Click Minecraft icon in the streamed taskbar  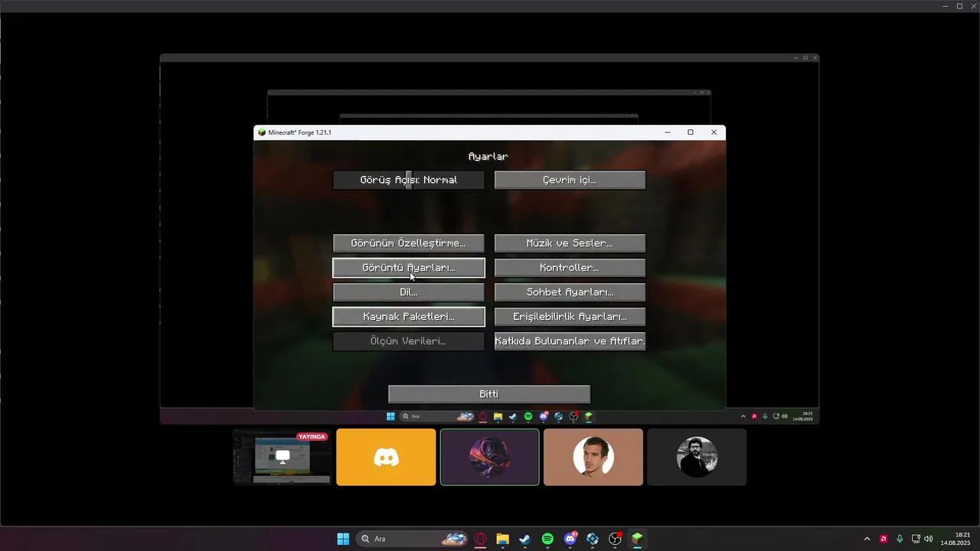(x=589, y=416)
